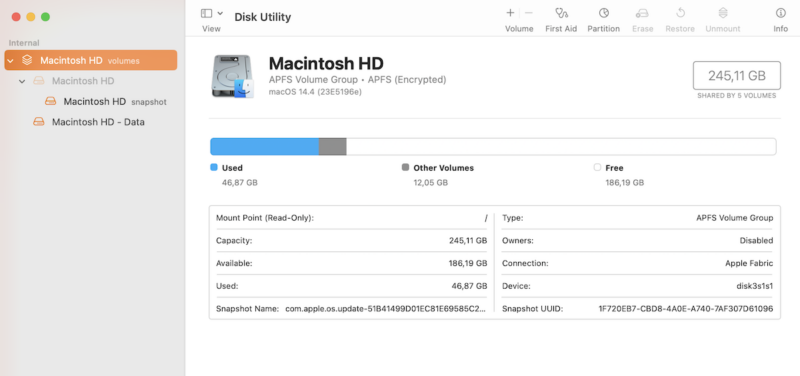Image resolution: width=800 pixels, height=376 pixels.
Task: Click the 245,11 GB capacity box
Action: click(737, 76)
